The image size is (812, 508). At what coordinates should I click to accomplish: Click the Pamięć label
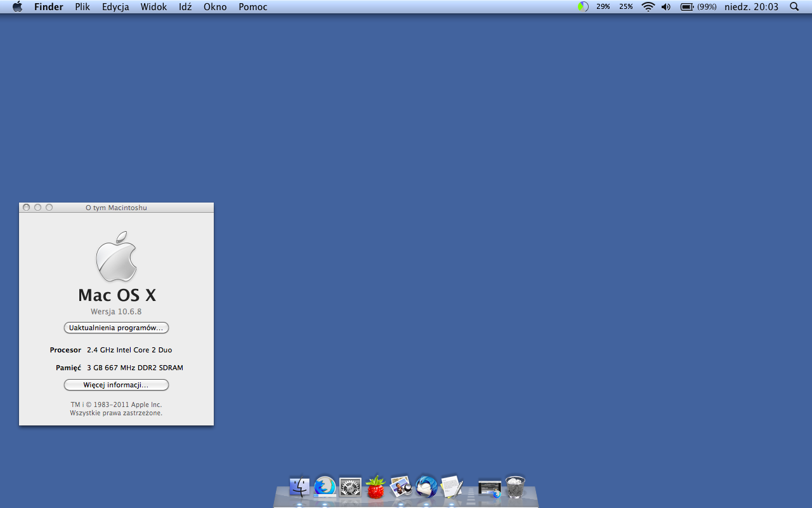pos(69,368)
